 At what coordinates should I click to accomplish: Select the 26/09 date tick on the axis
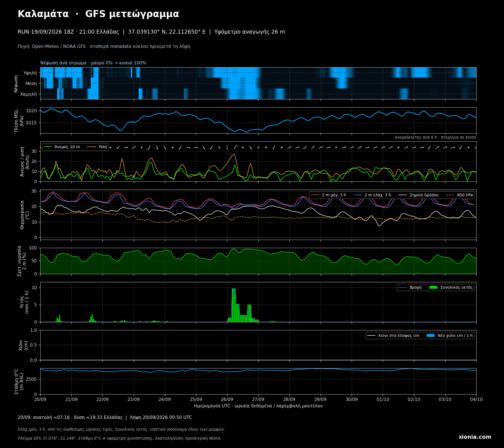click(x=227, y=400)
